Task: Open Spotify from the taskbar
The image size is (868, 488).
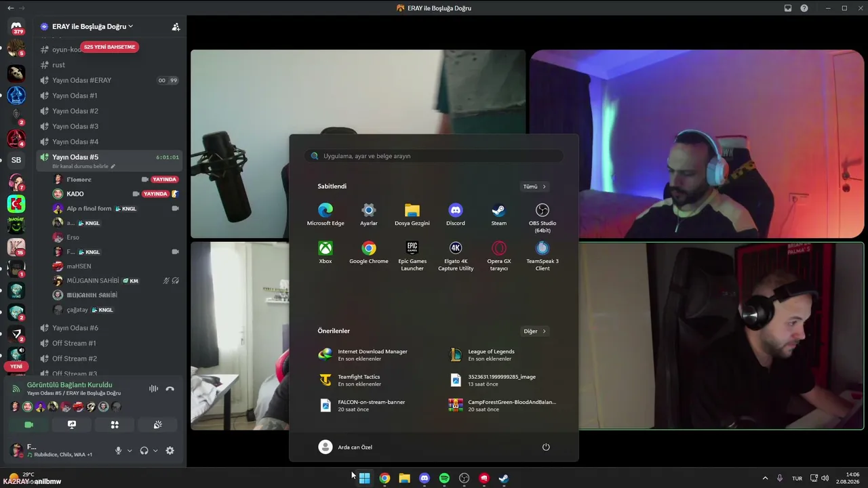Action: [x=444, y=479]
